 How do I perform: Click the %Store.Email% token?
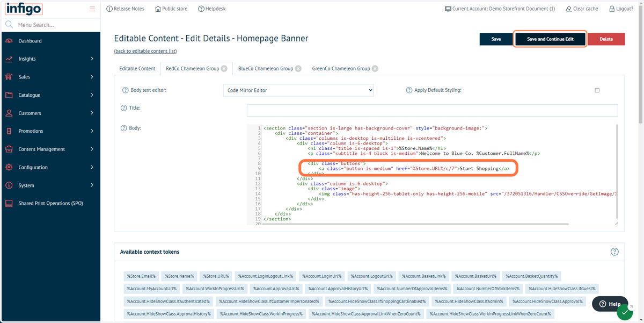click(142, 276)
